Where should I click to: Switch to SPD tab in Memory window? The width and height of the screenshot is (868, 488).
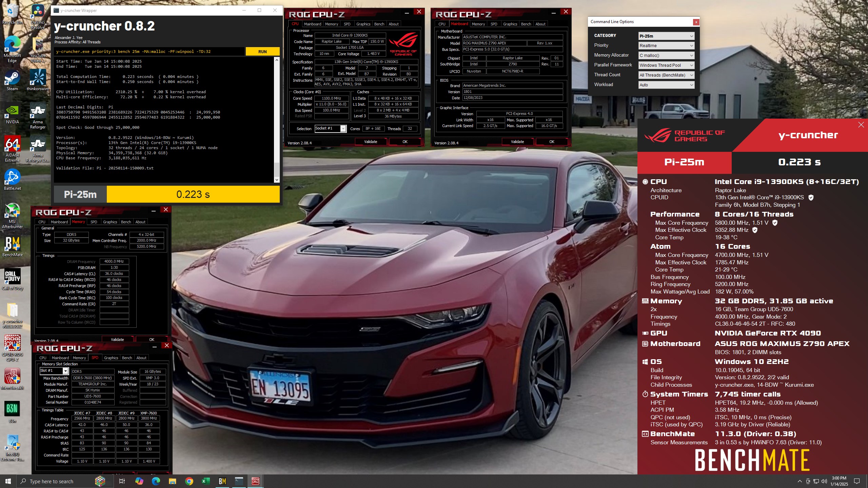click(94, 222)
